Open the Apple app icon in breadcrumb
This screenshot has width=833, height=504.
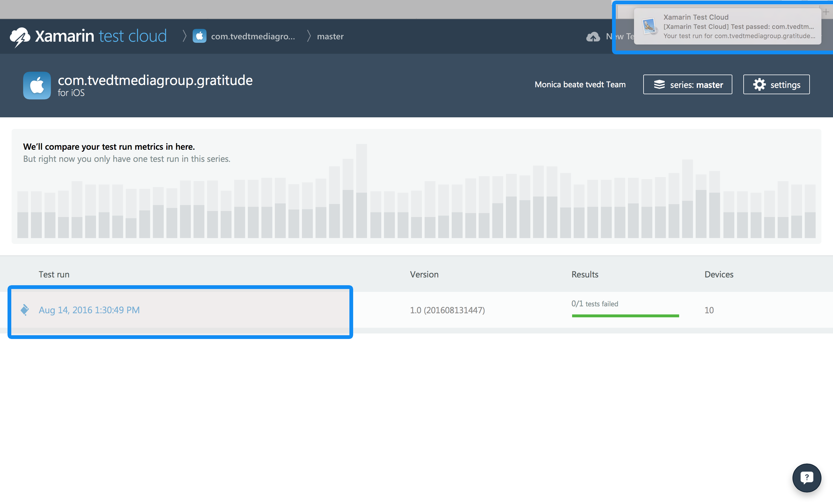200,36
